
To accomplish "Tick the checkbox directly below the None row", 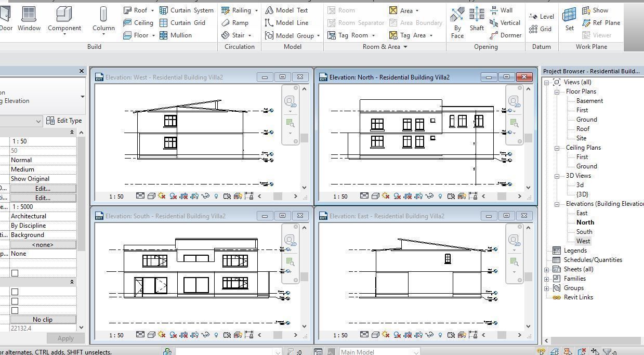I will [15, 273].
